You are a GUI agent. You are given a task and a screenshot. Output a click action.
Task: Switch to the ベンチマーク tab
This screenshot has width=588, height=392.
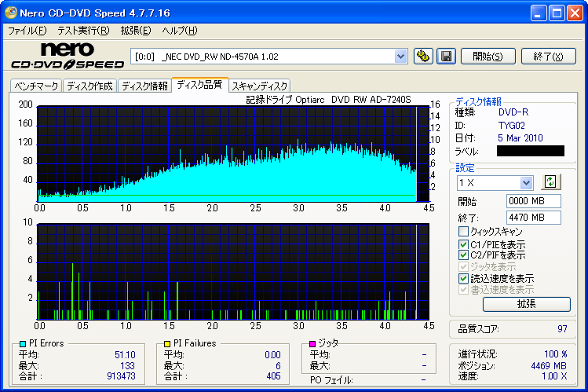point(36,86)
